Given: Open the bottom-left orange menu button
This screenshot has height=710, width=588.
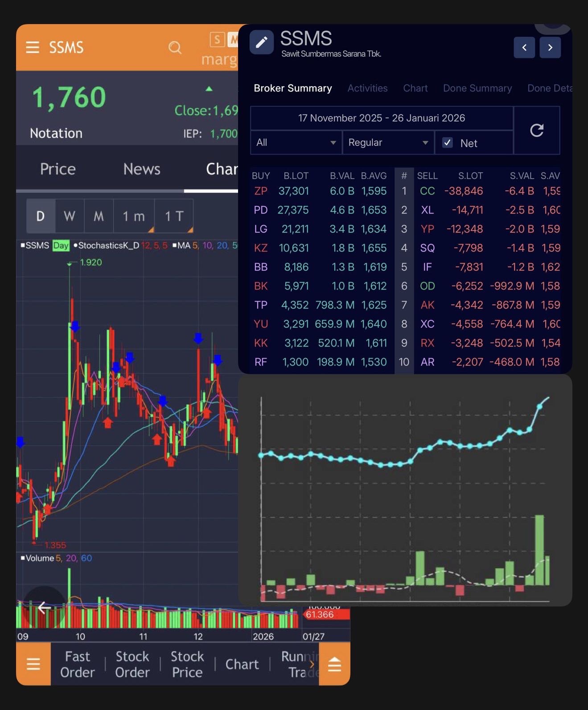Looking at the screenshot, I should tap(33, 664).
